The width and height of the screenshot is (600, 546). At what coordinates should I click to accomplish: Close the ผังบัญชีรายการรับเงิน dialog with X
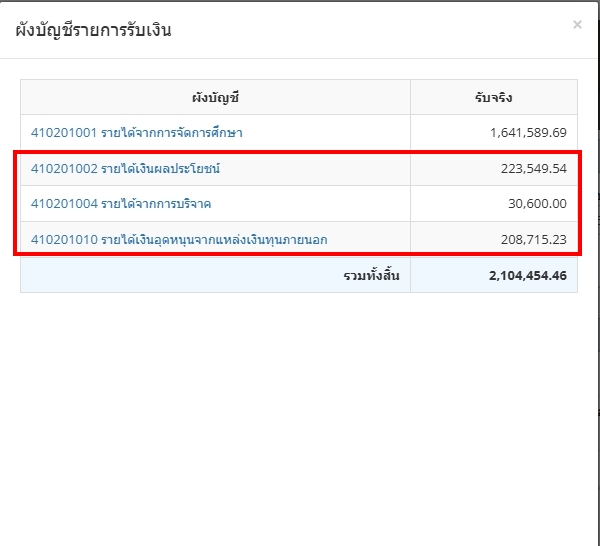[x=577, y=25]
